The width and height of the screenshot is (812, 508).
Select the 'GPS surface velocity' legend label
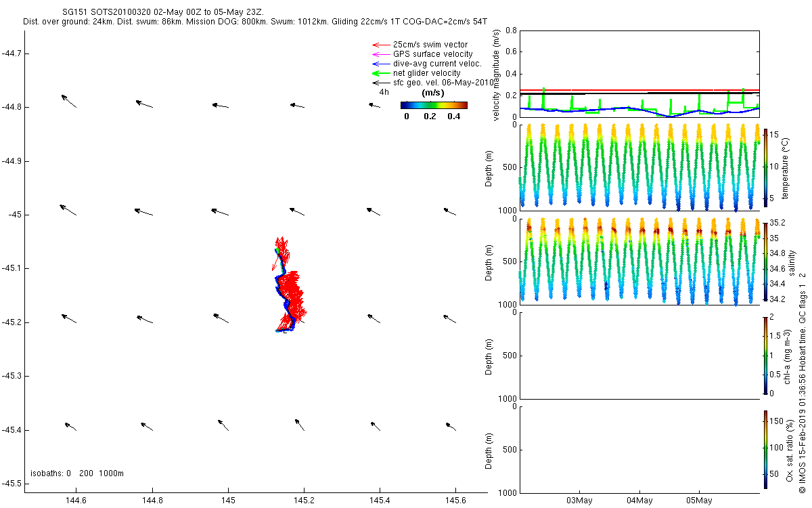click(432, 54)
